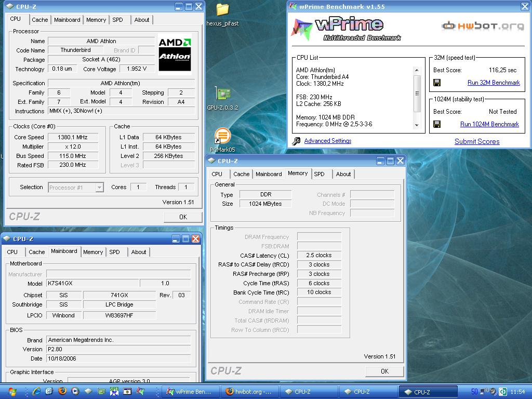
Task: Click the LPCIO value W83697HF
Action: pos(119,315)
